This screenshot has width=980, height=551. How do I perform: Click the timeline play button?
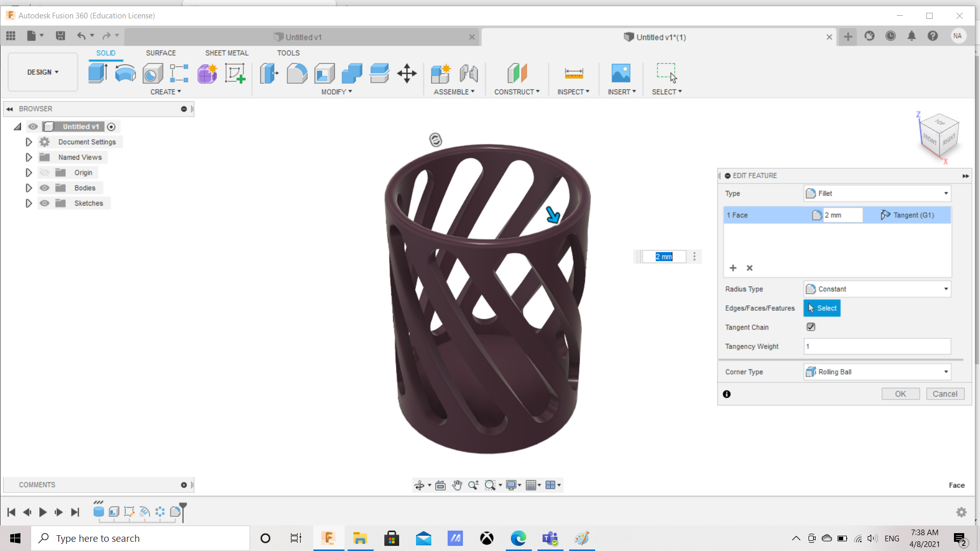pyautogui.click(x=43, y=512)
